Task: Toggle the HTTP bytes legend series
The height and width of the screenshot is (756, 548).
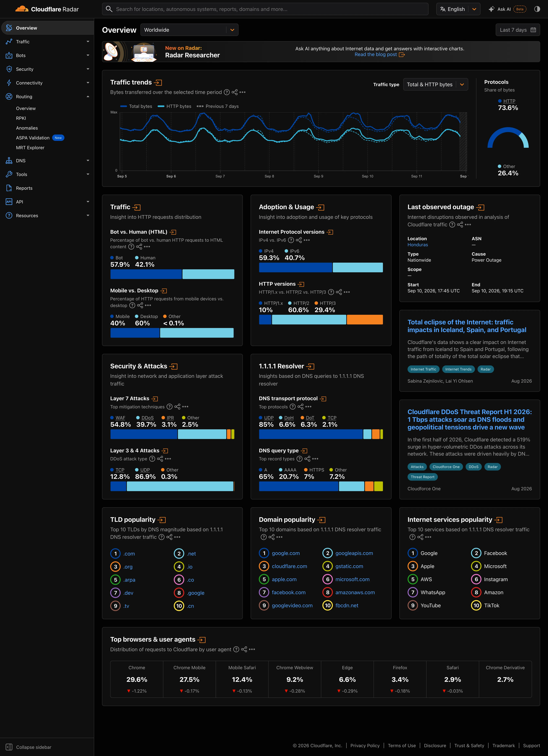Action: coord(174,106)
